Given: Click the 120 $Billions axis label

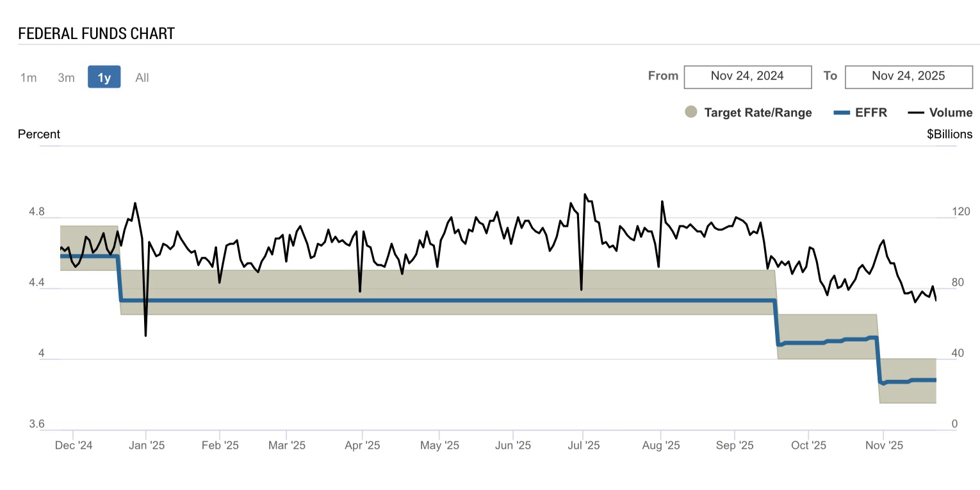Looking at the screenshot, I should click(x=960, y=211).
